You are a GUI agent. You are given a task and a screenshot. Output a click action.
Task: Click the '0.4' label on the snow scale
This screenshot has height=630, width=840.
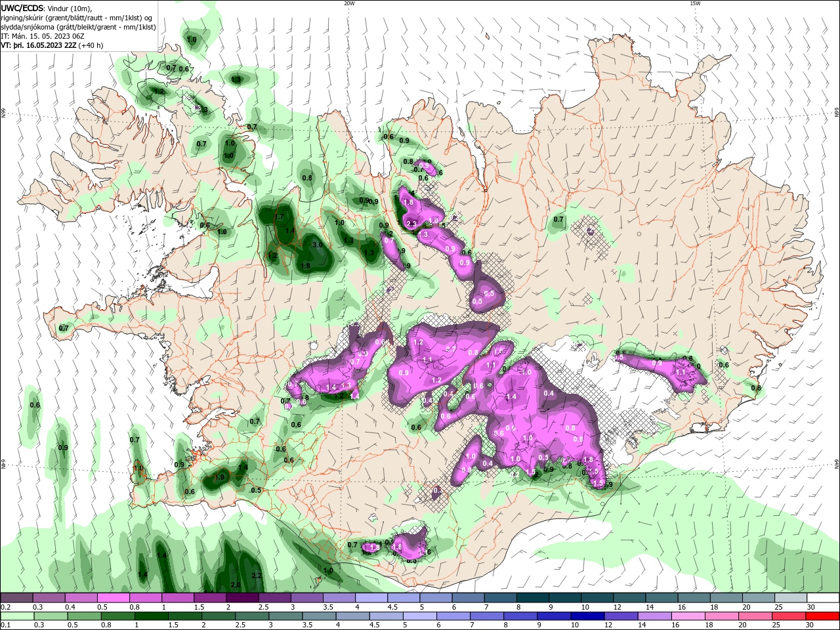70,607
